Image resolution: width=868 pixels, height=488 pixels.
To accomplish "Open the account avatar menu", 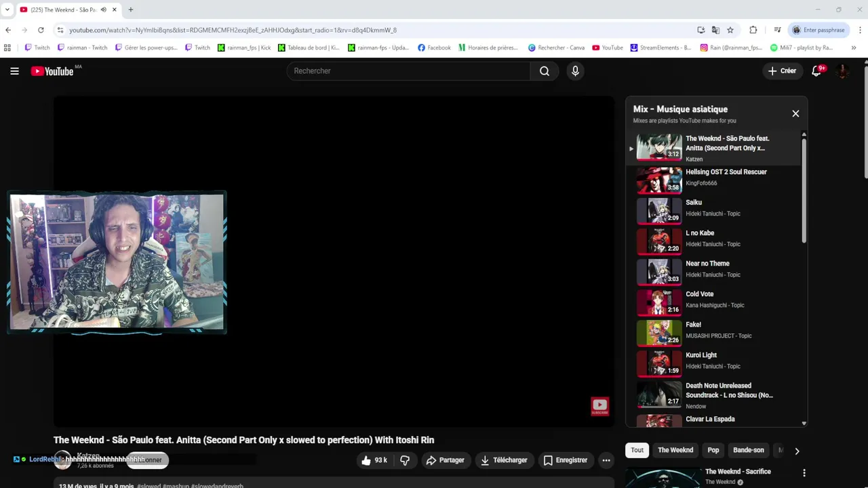I will click(x=843, y=71).
